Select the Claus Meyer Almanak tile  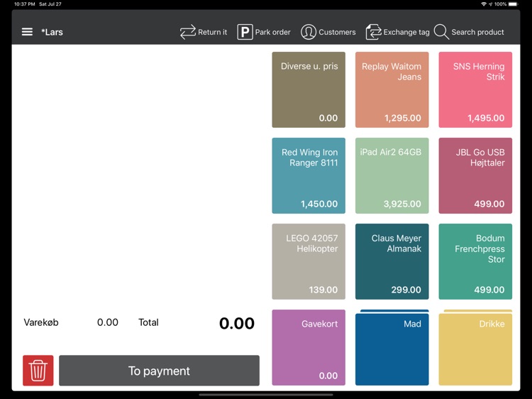point(392,261)
